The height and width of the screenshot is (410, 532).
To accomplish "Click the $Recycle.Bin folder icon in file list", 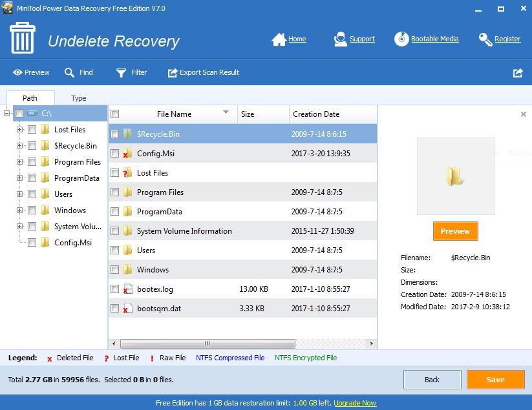I will (x=127, y=134).
